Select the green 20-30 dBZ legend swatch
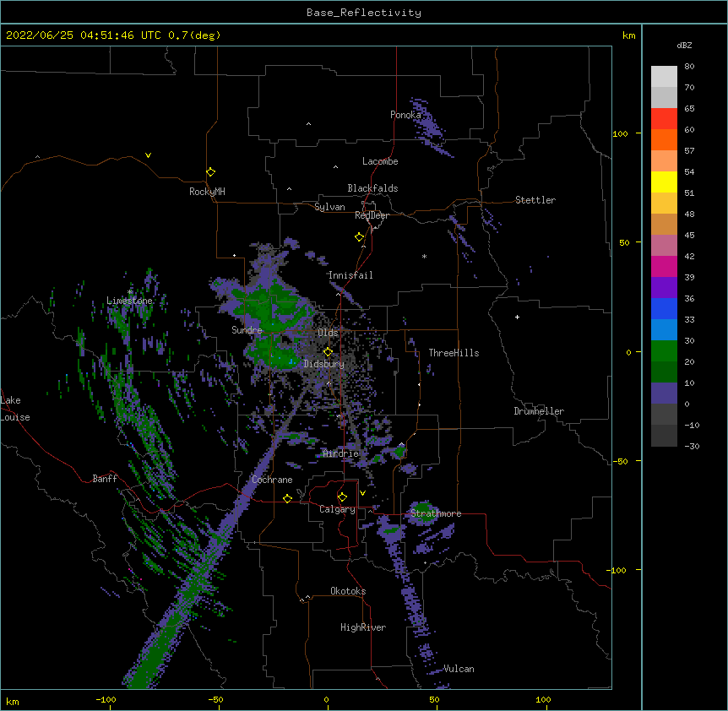Image resolution: width=728 pixels, height=711 pixels. [x=664, y=351]
